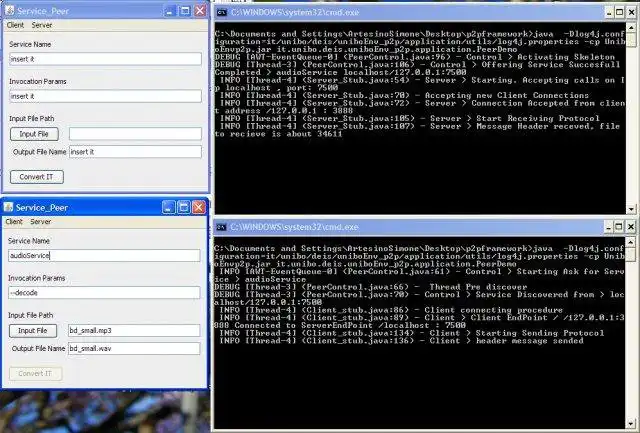The width and height of the screenshot is (640, 433).
Task: Minimize the upper Service_Peer window
Action: pos(170,11)
